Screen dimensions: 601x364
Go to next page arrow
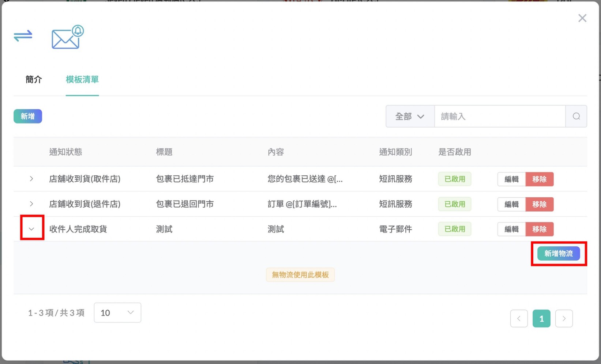pyautogui.click(x=564, y=318)
